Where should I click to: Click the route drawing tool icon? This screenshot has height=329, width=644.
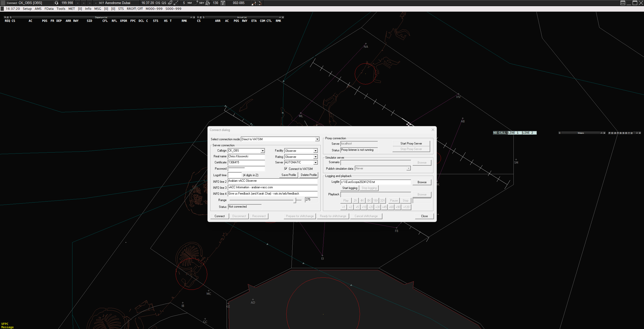click(260, 3)
